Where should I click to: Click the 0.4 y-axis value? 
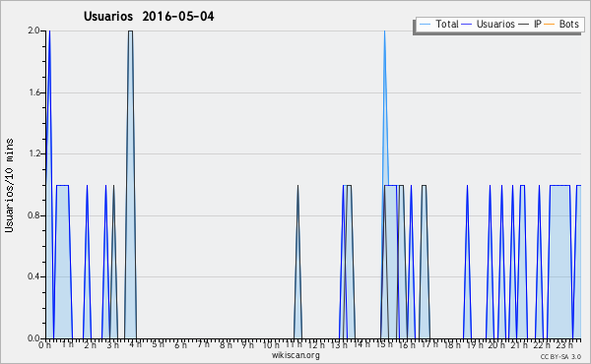33,276
